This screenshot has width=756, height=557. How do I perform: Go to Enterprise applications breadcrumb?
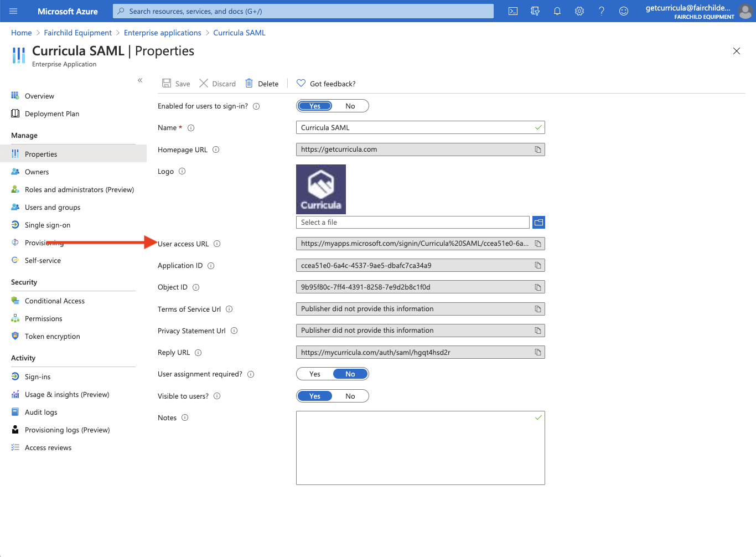(163, 33)
